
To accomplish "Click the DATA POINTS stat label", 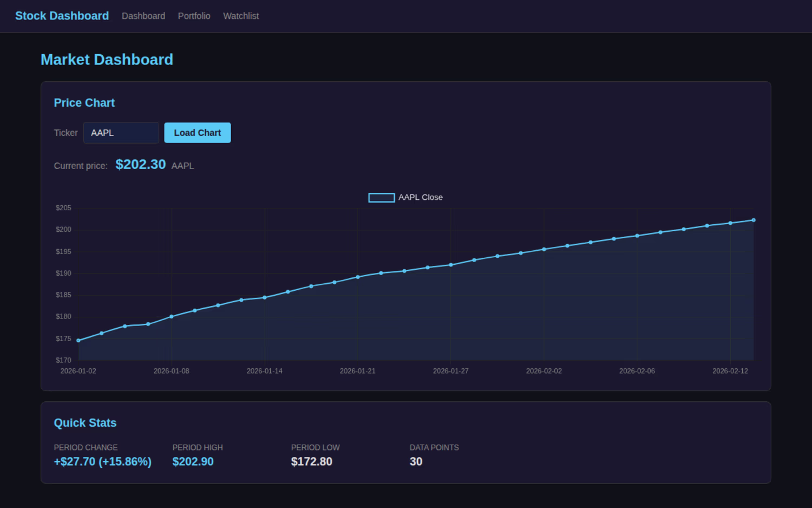I will pyautogui.click(x=434, y=448).
